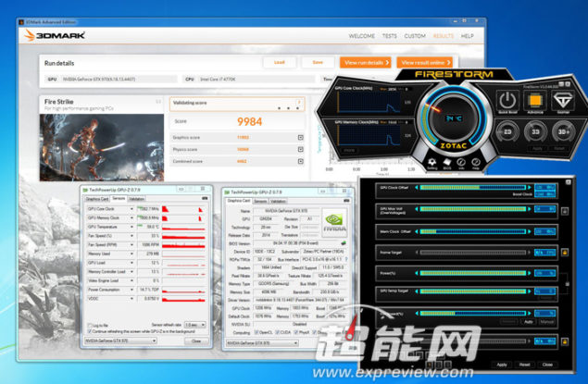Adjust Mem Clock Offset slider bar
Screen dimensions: 588x384
(473, 231)
